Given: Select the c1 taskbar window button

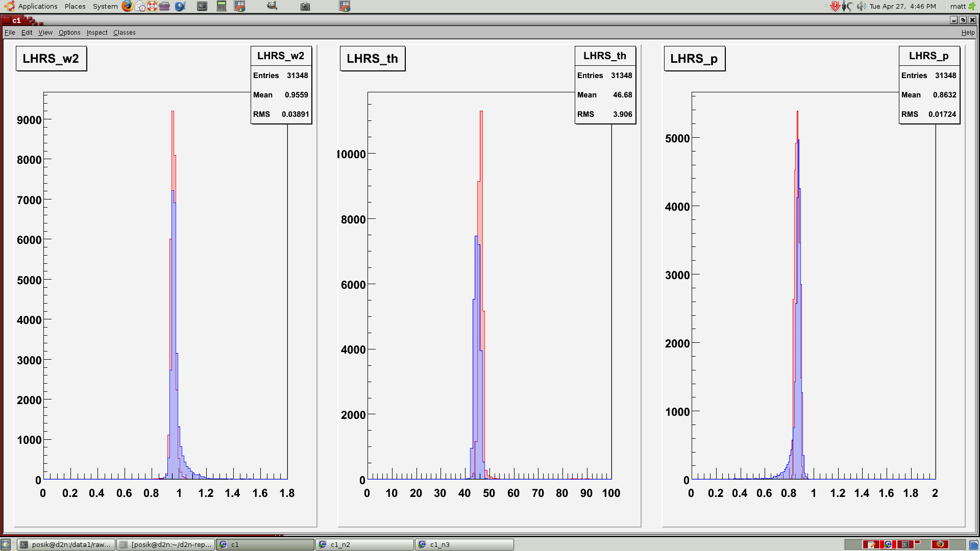Looking at the screenshot, I should coord(265,544).
